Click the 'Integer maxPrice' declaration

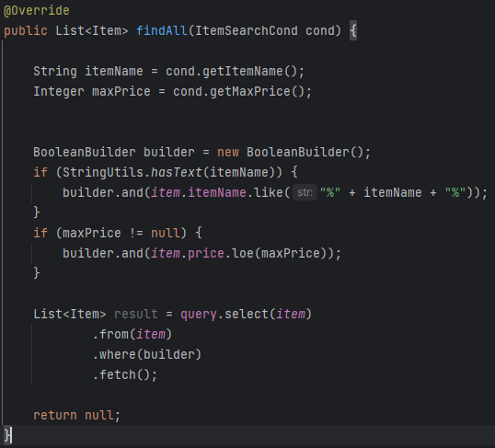click(92, 92)
